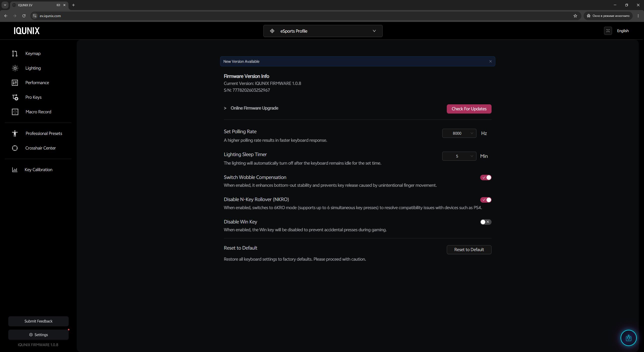Click the Set Polling Rate label

[240, 131]
